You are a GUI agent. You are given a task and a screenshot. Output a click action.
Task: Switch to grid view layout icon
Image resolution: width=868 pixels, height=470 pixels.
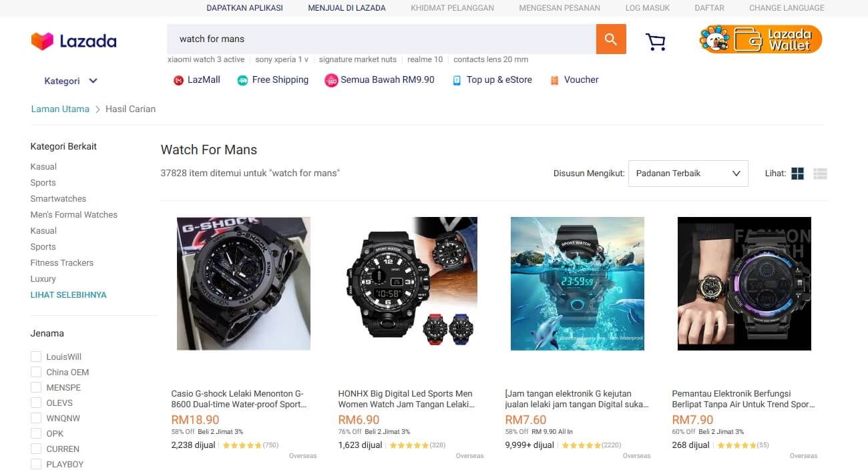(797, 174)
